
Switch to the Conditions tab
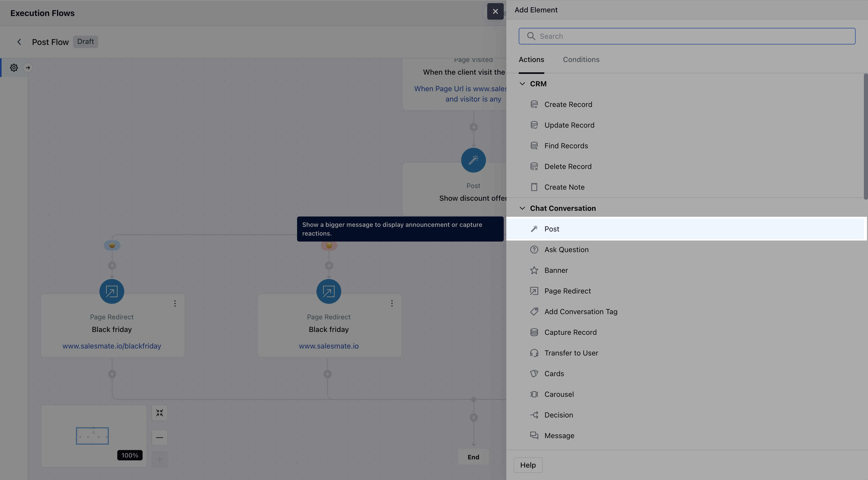click(581, 60)
